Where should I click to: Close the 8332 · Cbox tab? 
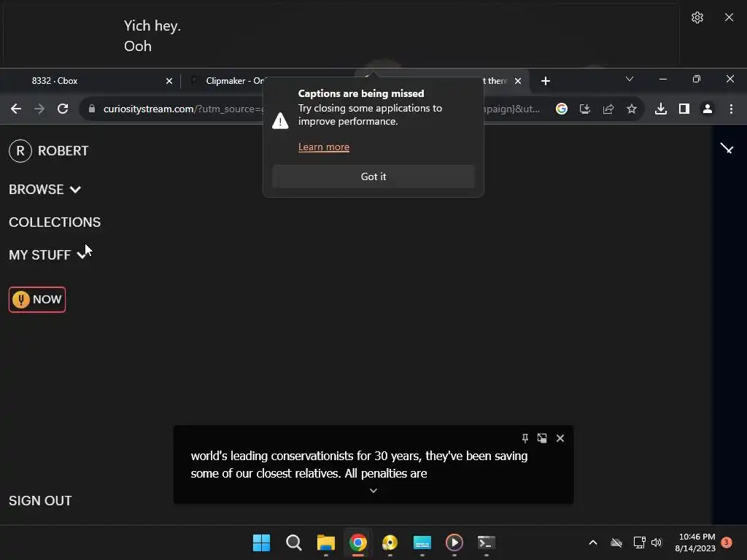169,81
